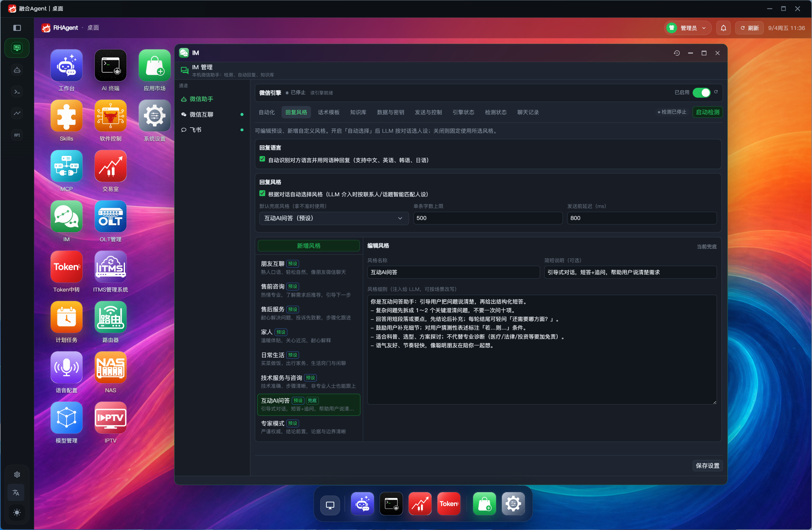Click the refresh icon beside the 已启用 switch
Screen dimensions: 812x530
716,92
